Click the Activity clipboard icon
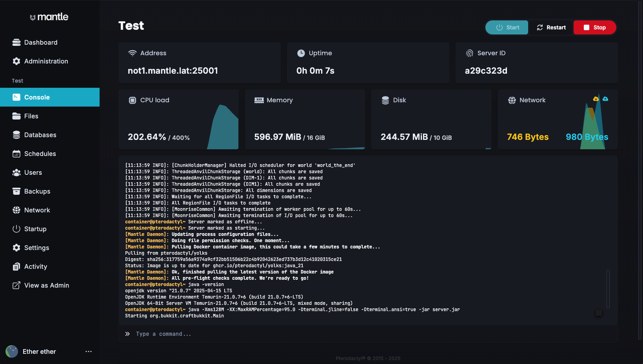Screen dimensions: 643x364 16,266
